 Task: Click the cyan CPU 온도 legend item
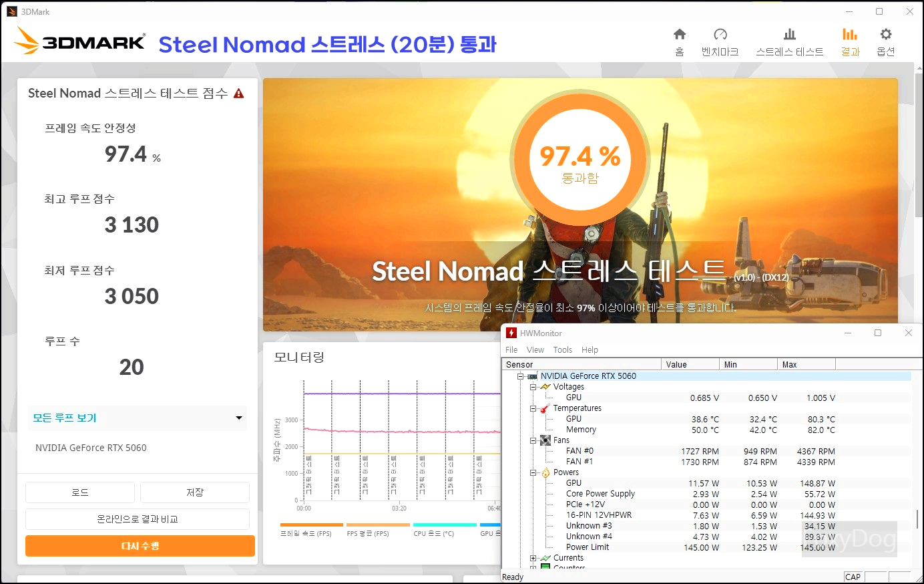pyautogui.click(x=445, y=530)
